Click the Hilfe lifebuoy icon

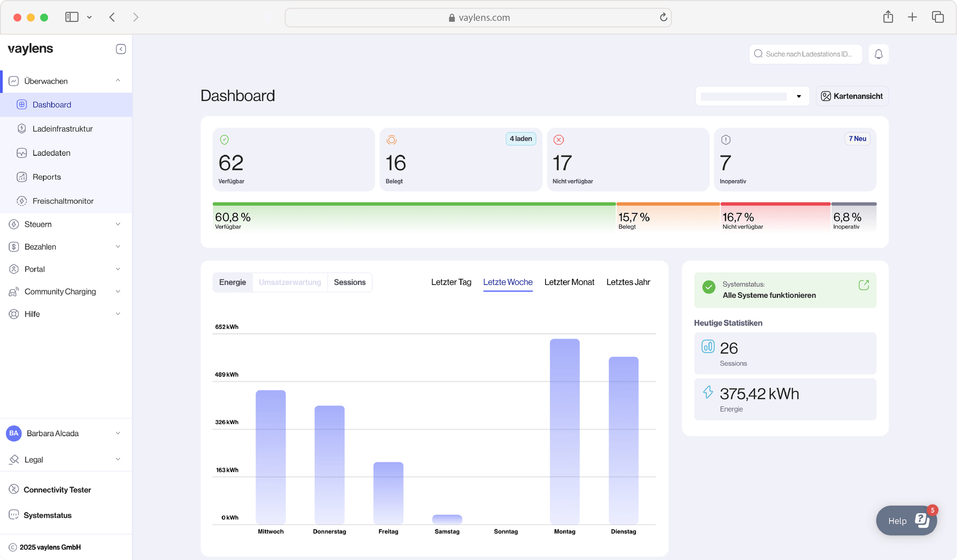point(14,314)
